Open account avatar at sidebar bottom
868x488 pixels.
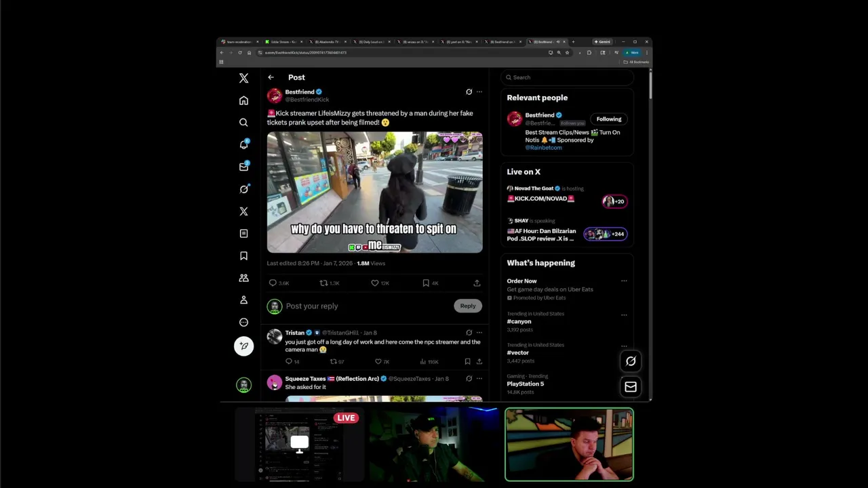(x=243, y=385)
